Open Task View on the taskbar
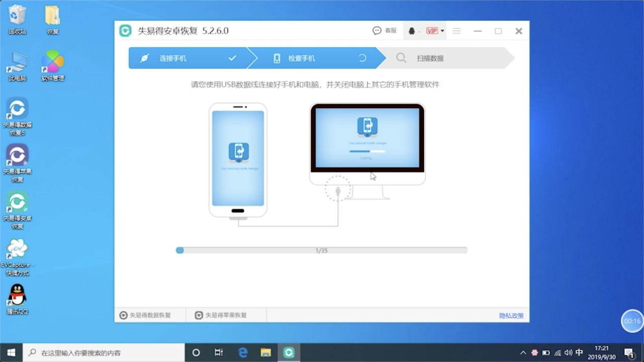Image resolution: width=644 pixels, height=362 pixels. (x=219, y=352)
